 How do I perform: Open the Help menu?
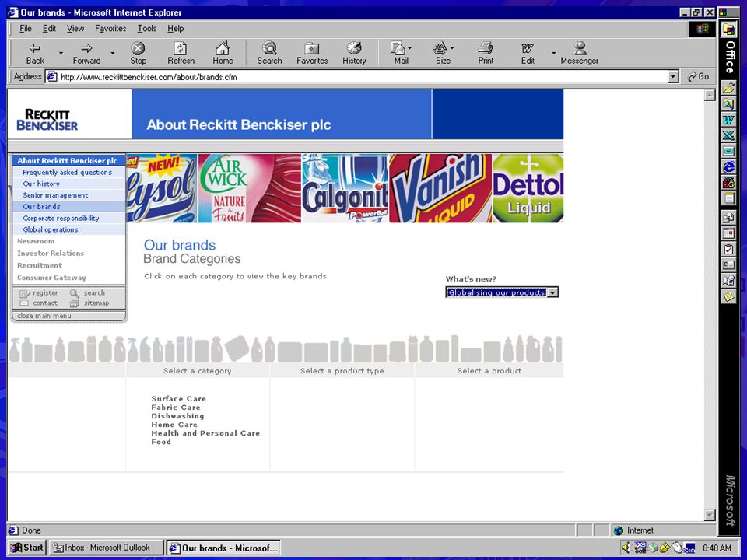pyautogui.click(x=175, y=29)
